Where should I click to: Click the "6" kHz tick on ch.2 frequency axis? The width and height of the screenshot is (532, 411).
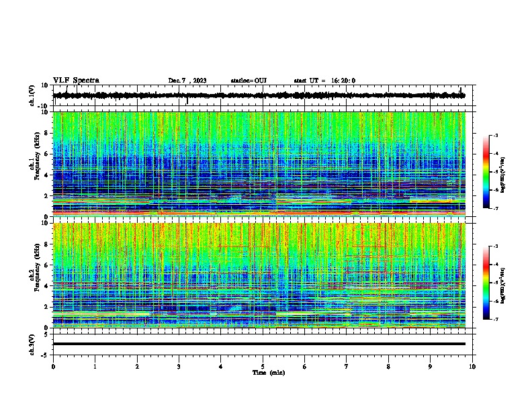[x=46, y=265]
